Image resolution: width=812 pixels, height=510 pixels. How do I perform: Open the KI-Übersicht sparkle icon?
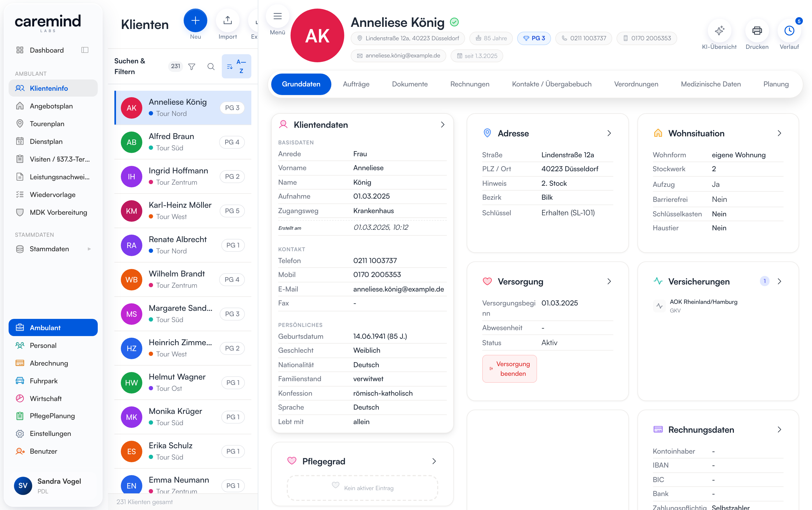719,31
